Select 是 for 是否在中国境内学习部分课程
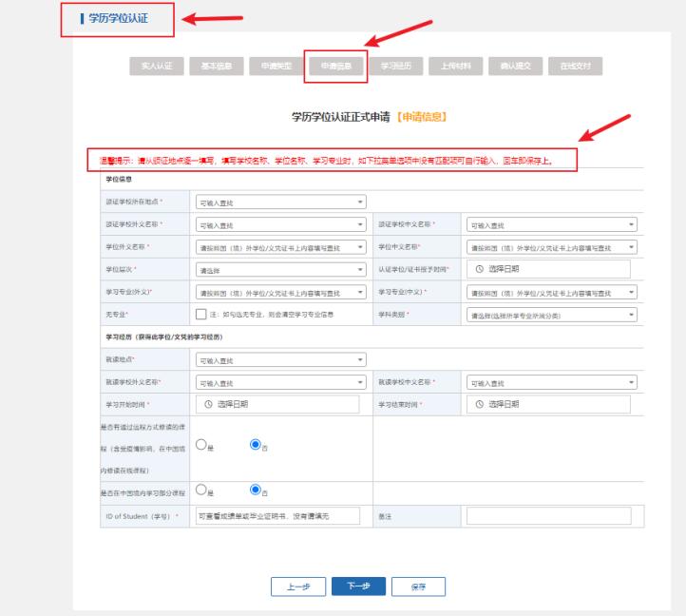The image size is (686, 616). click(x=200, y=490)
